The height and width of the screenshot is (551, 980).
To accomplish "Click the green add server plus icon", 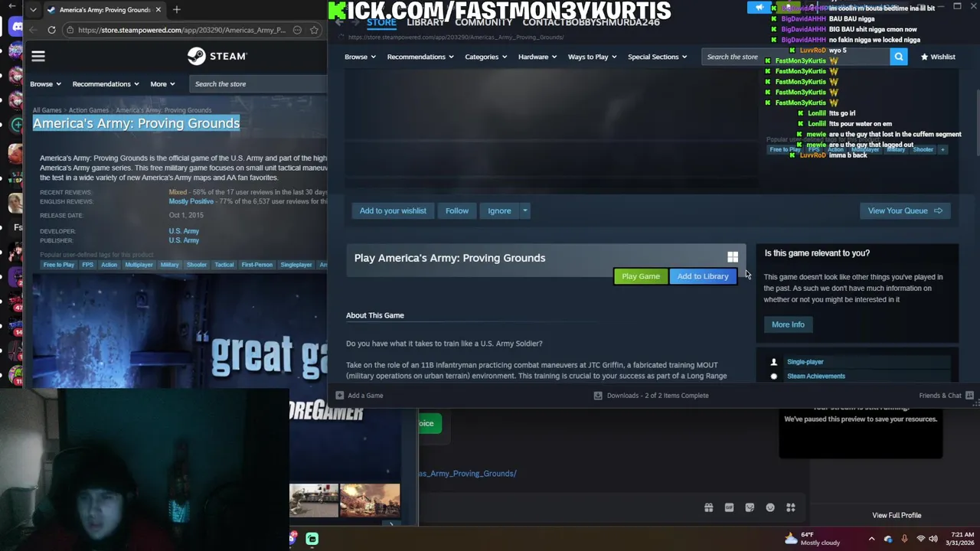I will (16, 124).
